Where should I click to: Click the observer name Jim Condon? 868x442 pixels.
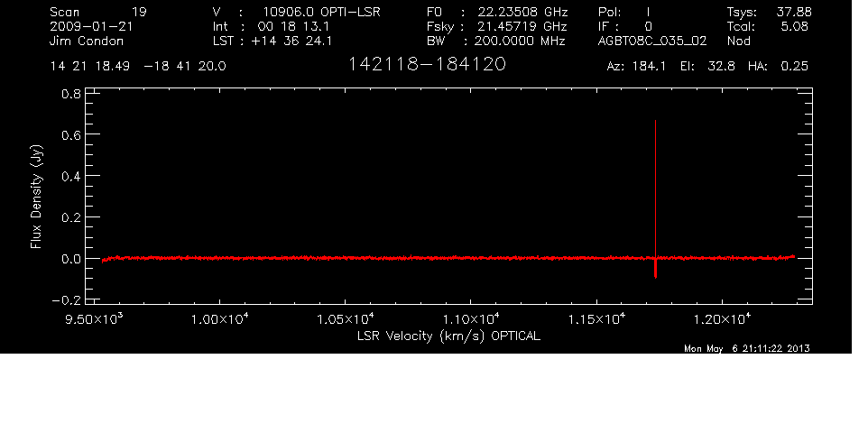click(87, 41)
